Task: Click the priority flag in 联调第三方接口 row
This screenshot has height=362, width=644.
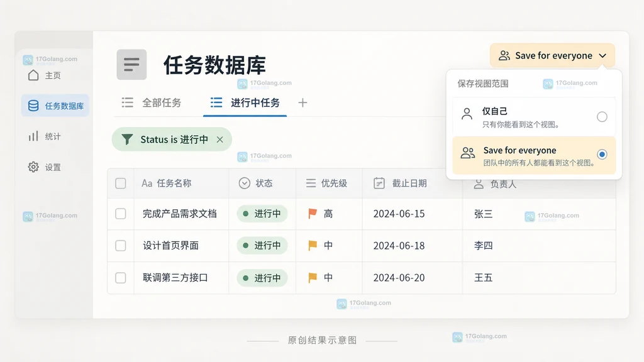Action: click(x=313, y=278)
